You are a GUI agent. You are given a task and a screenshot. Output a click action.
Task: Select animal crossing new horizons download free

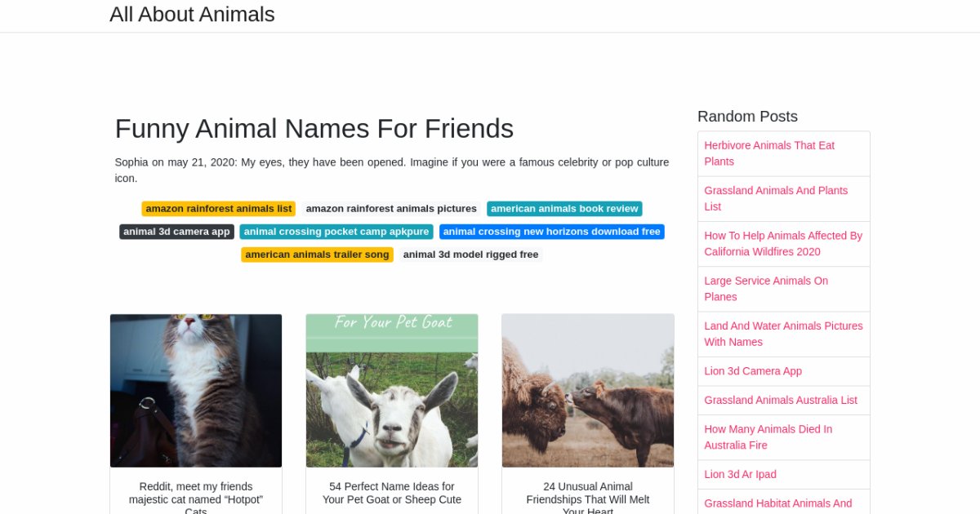[x=551, y=232]
